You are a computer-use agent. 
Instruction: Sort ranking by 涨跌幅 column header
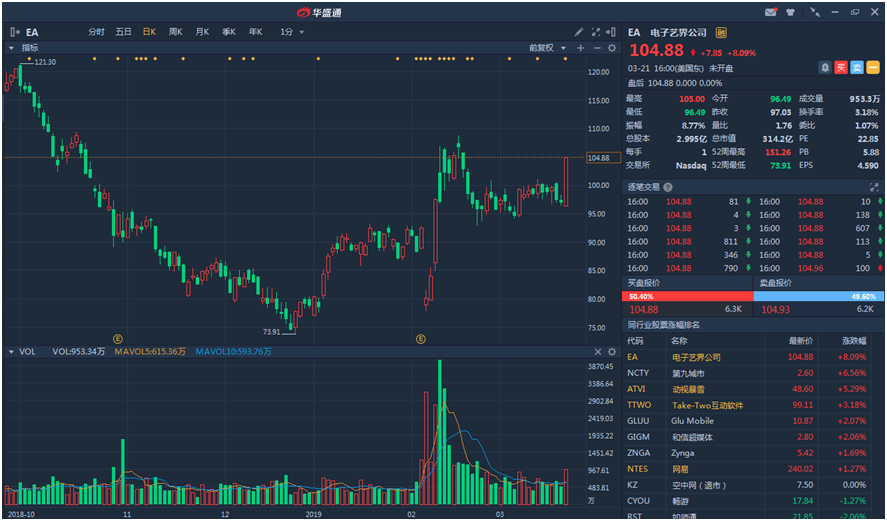858,341
